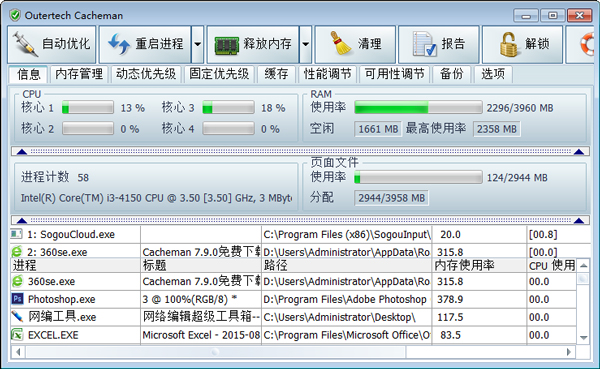Switch to the 内存管理 tab
600x369 pixels.
click(x=79, y=73)
